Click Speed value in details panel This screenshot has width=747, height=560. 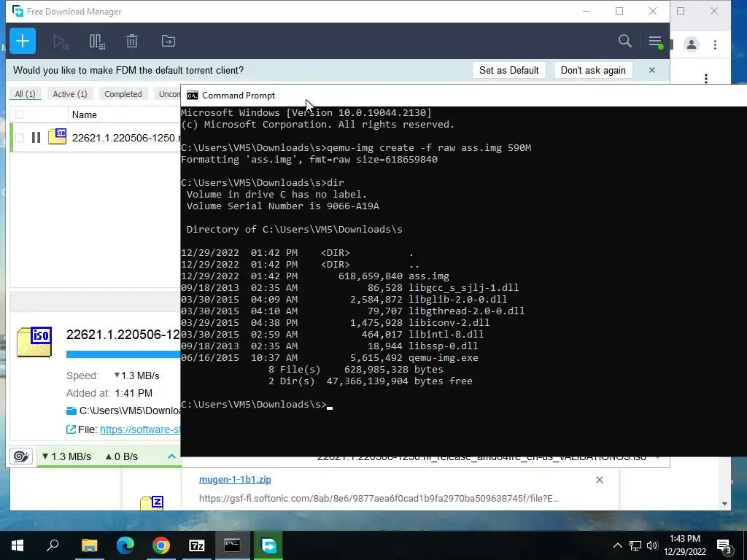tap(136, 376)
